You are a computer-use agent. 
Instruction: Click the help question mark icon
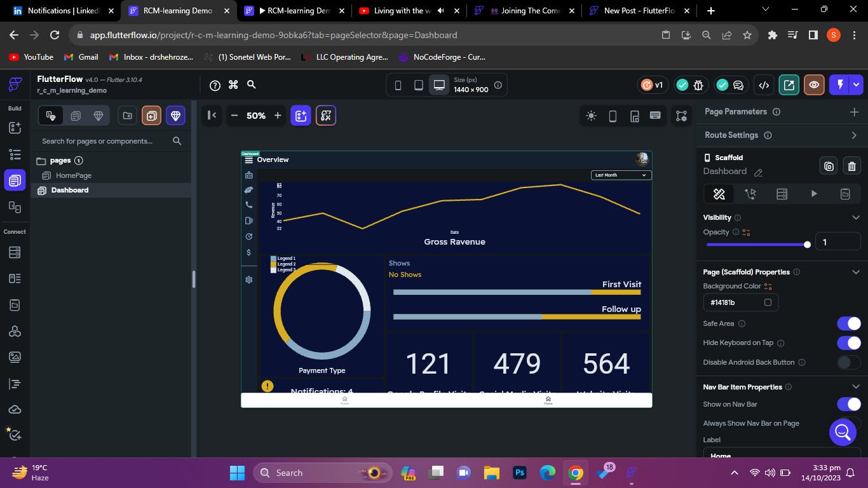tap(215, 85)
